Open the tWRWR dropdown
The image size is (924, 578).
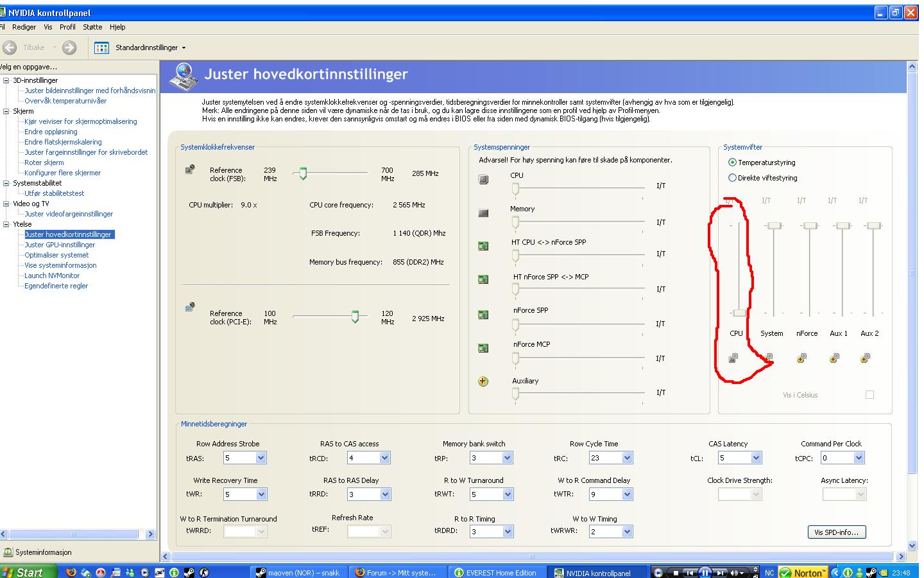(x=628, y=532)
